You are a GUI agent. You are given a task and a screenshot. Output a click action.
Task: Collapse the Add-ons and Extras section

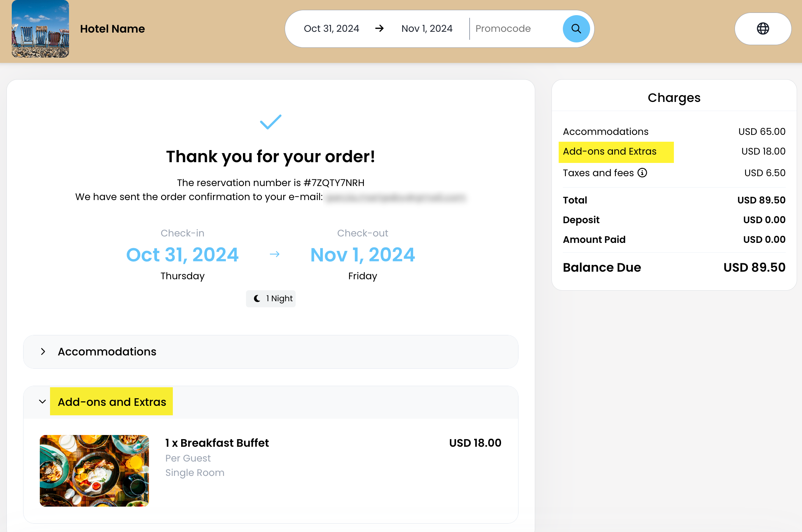(42, 402)
